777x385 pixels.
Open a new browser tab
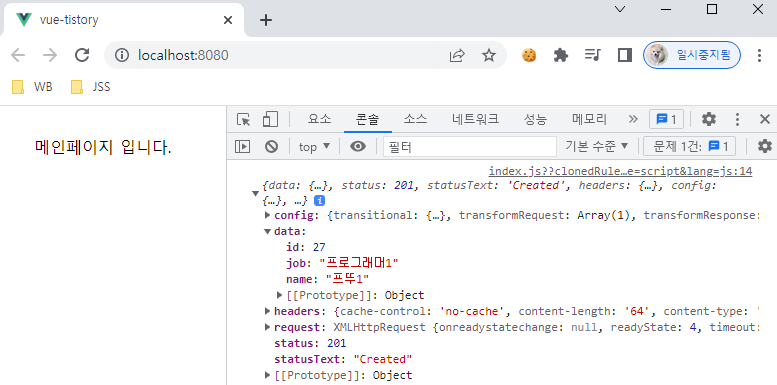coord(266,20)
